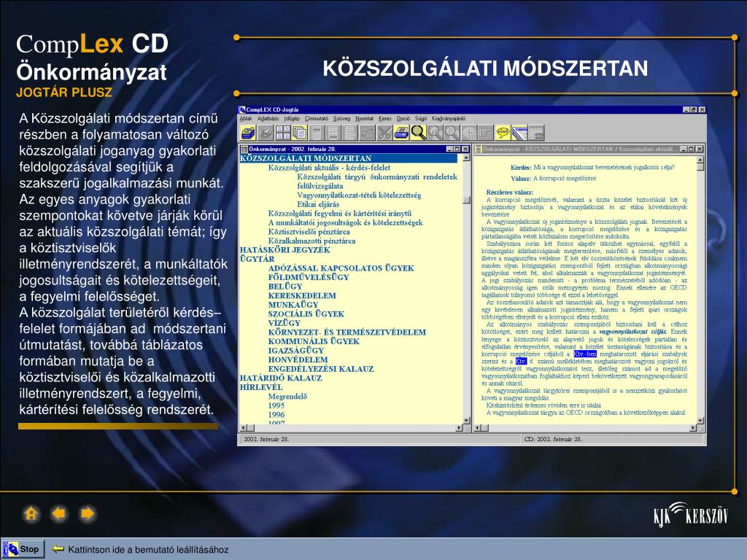Screen dimensions: 747x560
Task: Select 'HATÁRIDŐ KALAUZ' heading
Action: [281, 378]
